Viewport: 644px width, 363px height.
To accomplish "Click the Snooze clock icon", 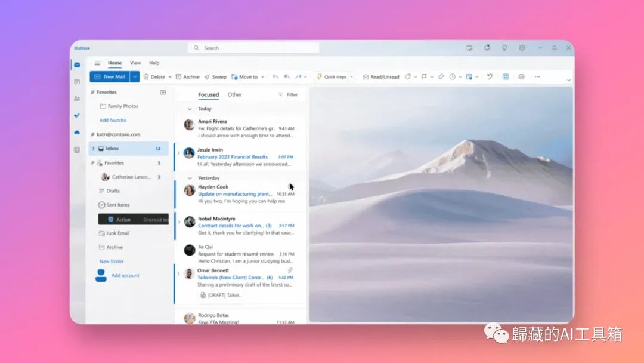I will [x=452, y=77].
